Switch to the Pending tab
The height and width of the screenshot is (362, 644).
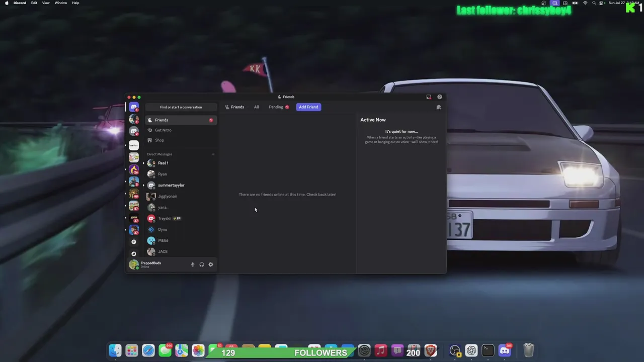click(x=279, y=107)
